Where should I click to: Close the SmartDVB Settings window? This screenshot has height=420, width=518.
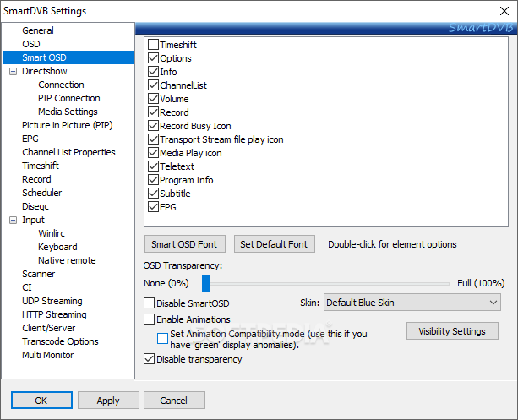504,11
